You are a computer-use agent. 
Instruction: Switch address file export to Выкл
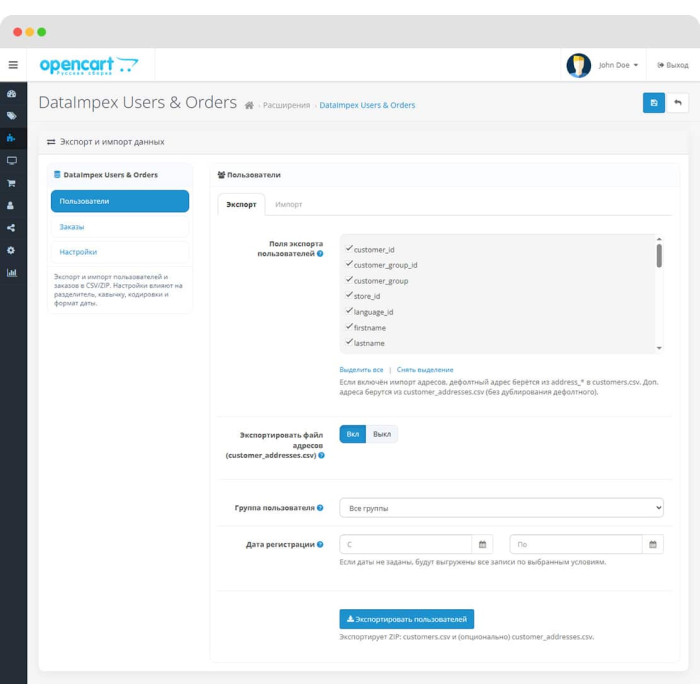[382, 434]
